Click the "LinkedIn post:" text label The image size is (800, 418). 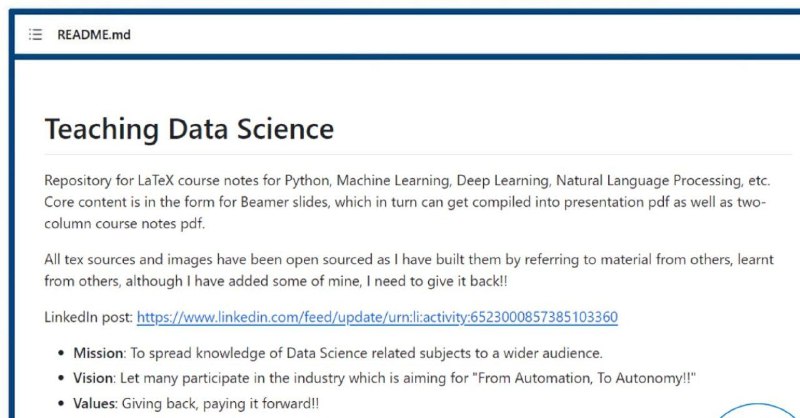coord(89,317)
